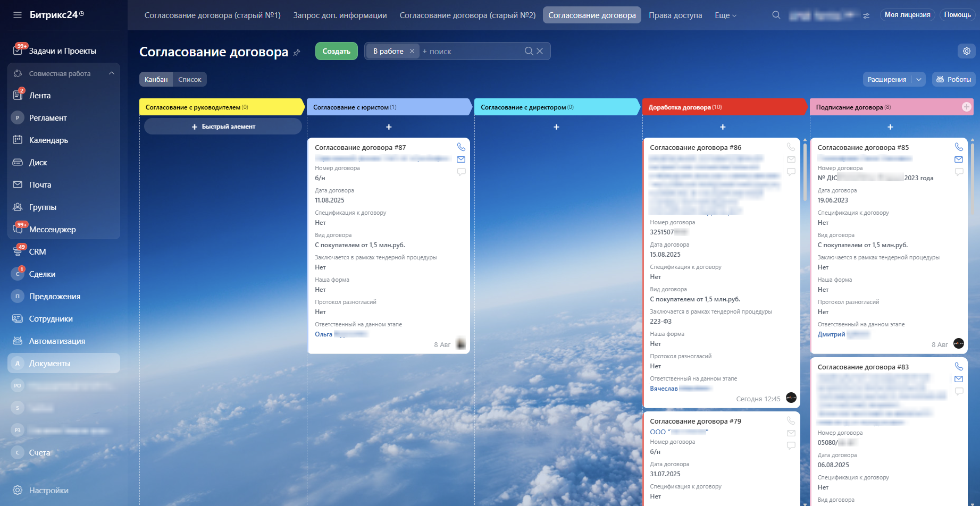
Task: Remove the 'В работе' filter chip
Action: (x=412, y=51)
